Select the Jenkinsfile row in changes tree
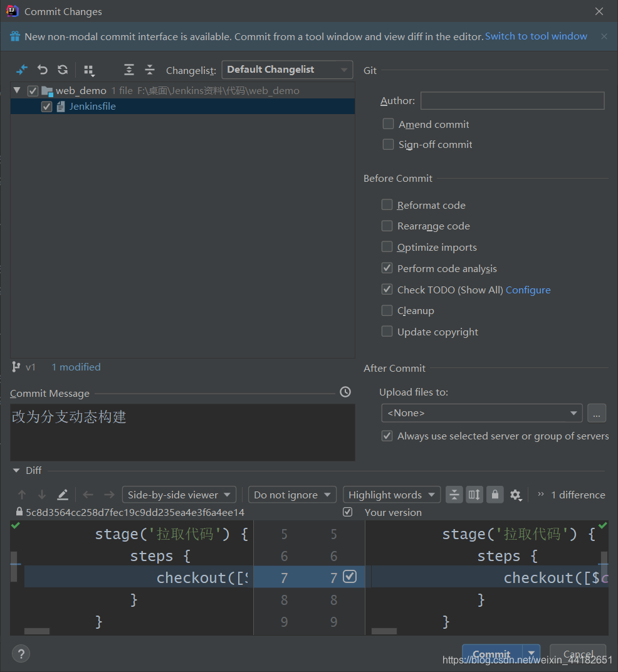618x672 pixels. (x=182, y=107)
